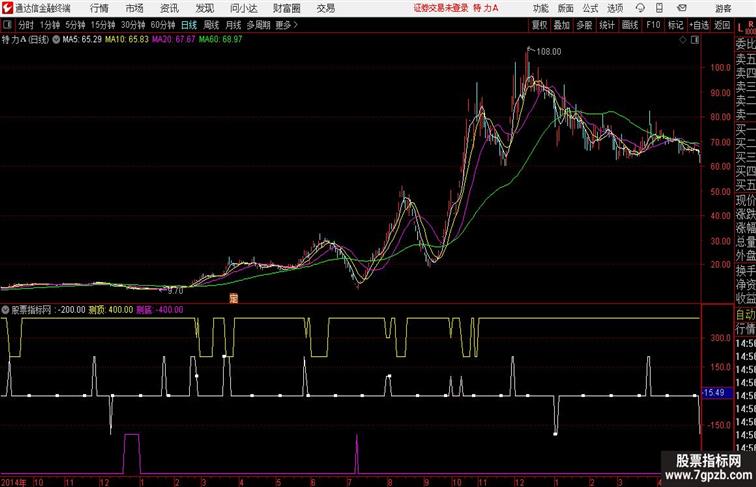Toggle the left panel icon beside 分时
The height and width of the screenshot is (487, 756).
tap(7, 25)
